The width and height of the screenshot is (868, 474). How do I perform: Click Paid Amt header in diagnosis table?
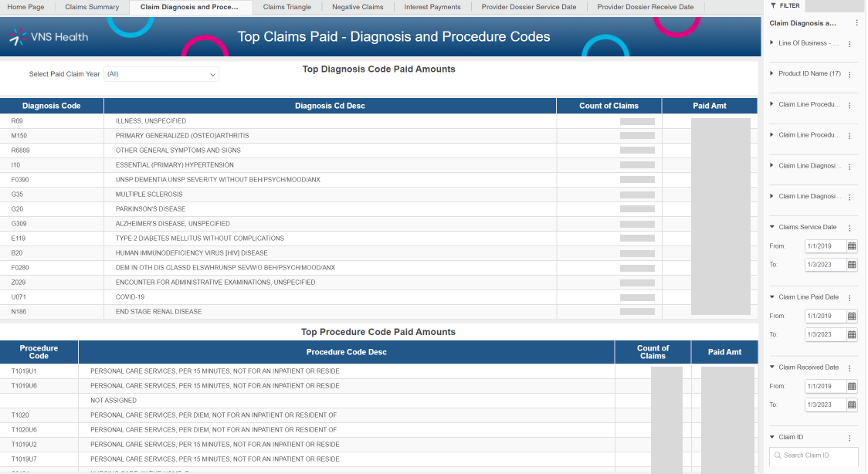point(710,106)
